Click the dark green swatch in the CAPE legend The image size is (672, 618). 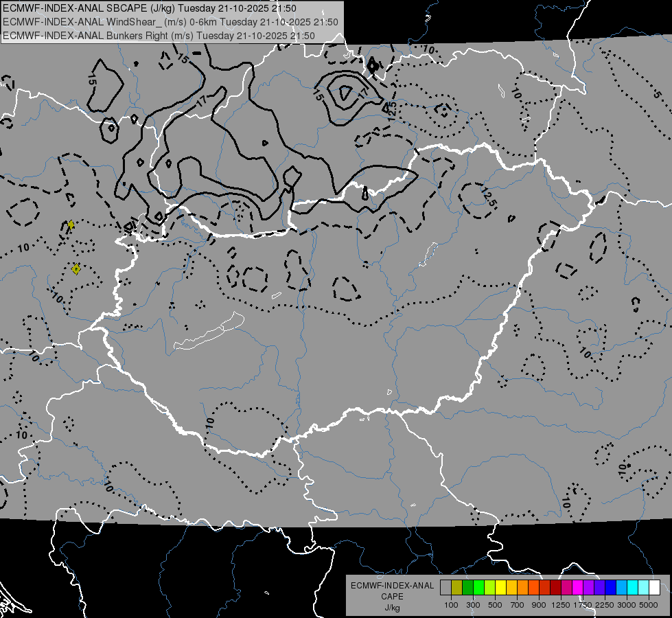pos(467,588)
